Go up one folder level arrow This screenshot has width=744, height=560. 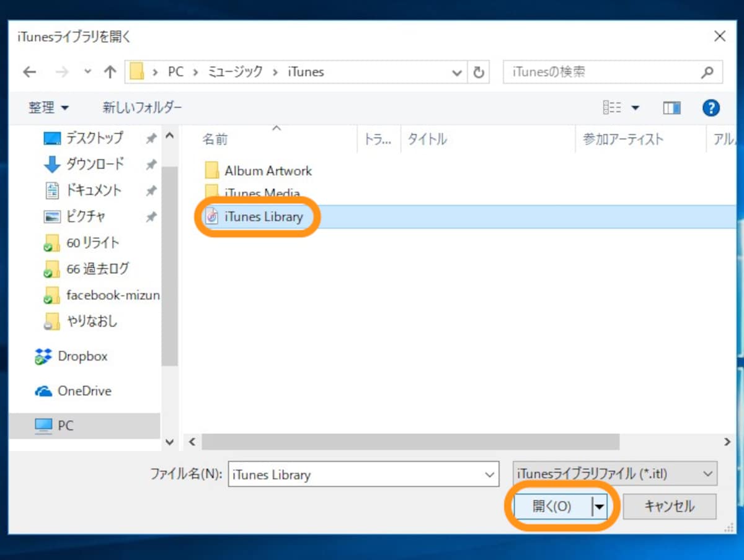(110, 72)
